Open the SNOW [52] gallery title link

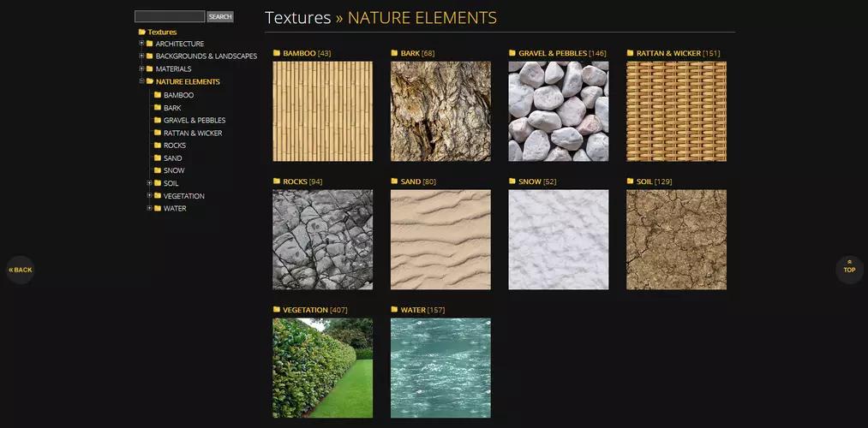click(537, 182)
